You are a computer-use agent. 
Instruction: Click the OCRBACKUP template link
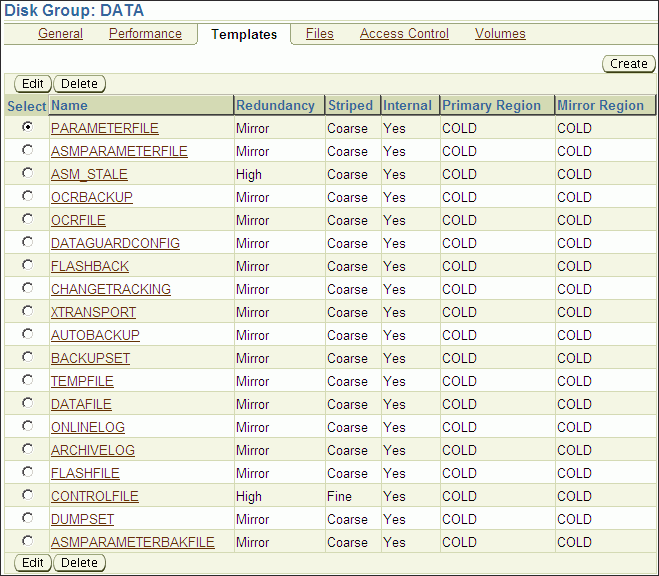[x=92, y=197]
